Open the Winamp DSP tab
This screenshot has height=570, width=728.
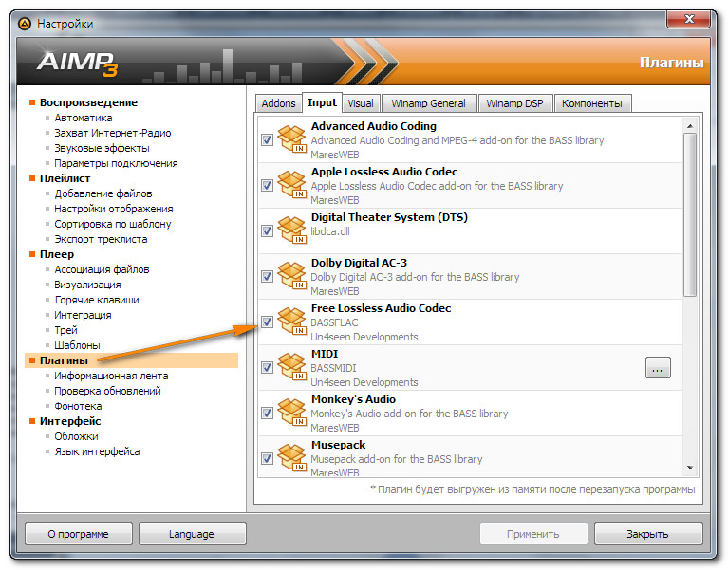(514, 103)
